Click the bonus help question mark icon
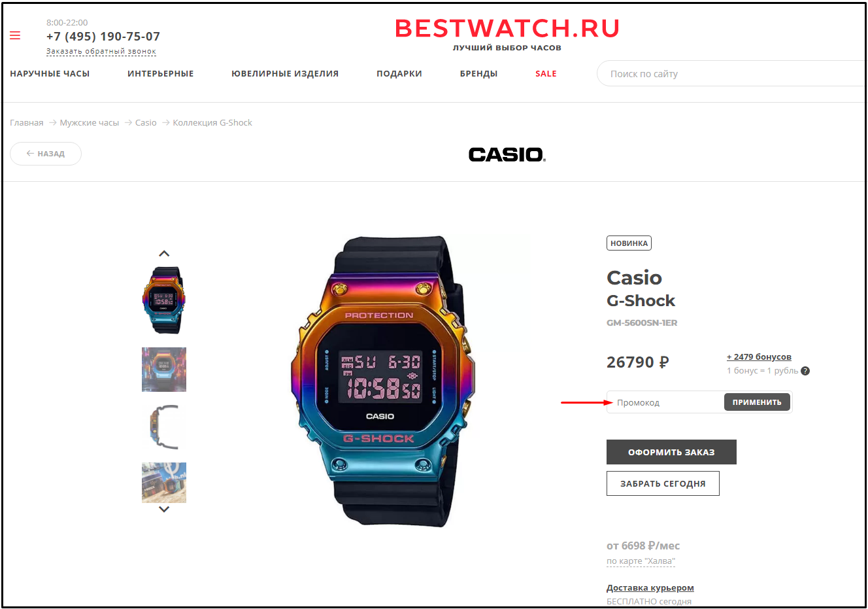This screenshot has height=609, width=868. (805, 371)
